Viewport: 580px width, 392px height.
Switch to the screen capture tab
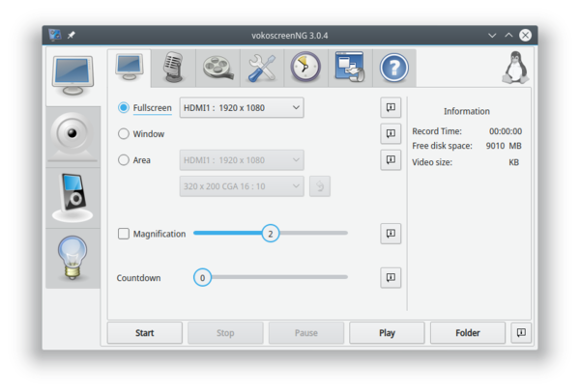coord(130,68)
